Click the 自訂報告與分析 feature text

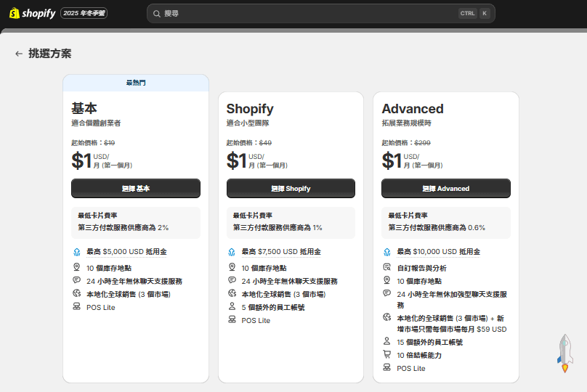pos(421,268)
